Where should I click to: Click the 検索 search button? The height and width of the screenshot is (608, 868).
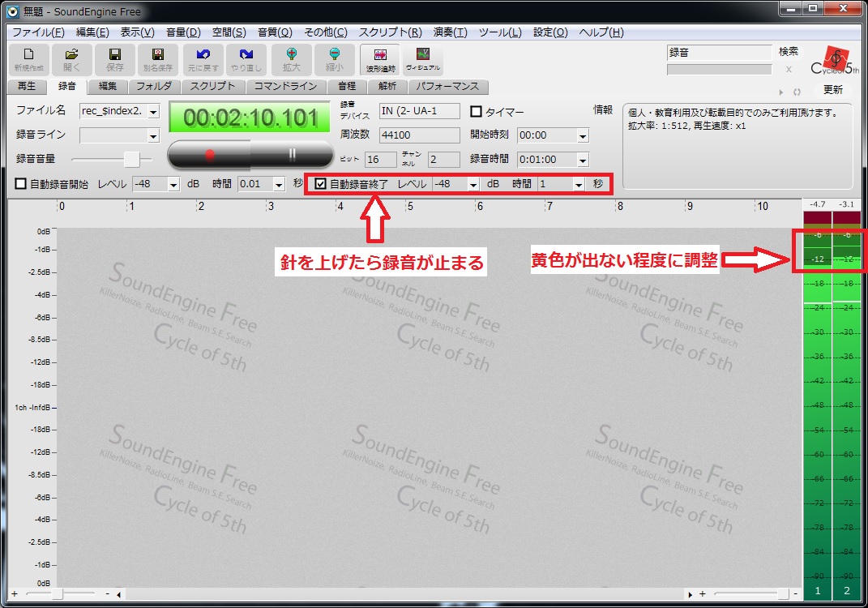point(789,52)
